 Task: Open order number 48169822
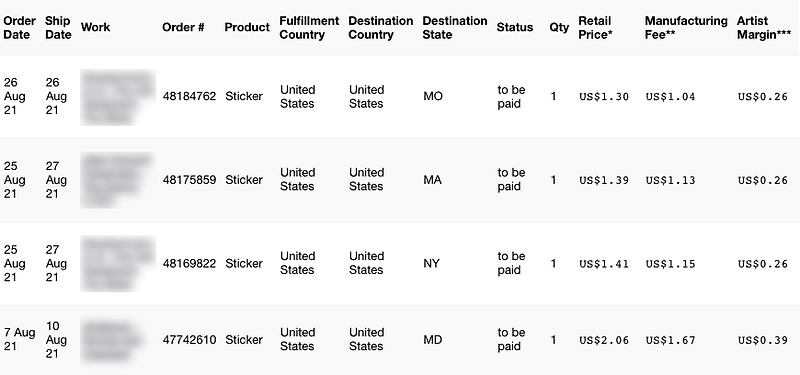tap(189, 264)
